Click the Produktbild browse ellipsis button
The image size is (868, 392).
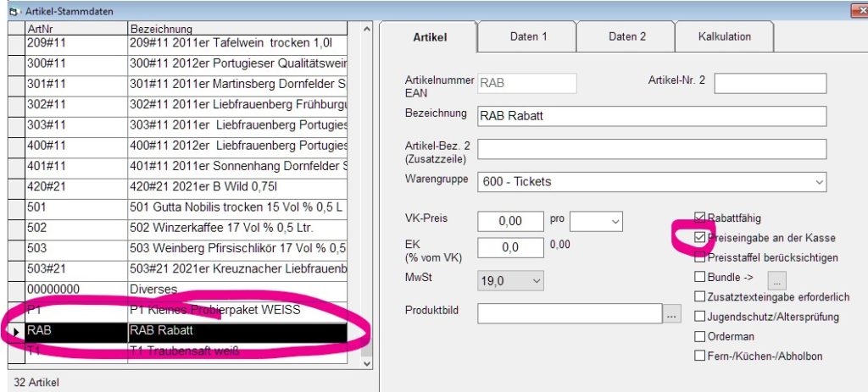pos(671,314)
